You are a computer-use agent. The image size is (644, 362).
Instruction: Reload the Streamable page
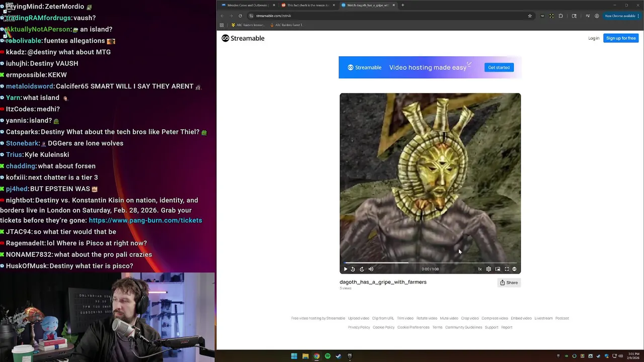(240, 16)
